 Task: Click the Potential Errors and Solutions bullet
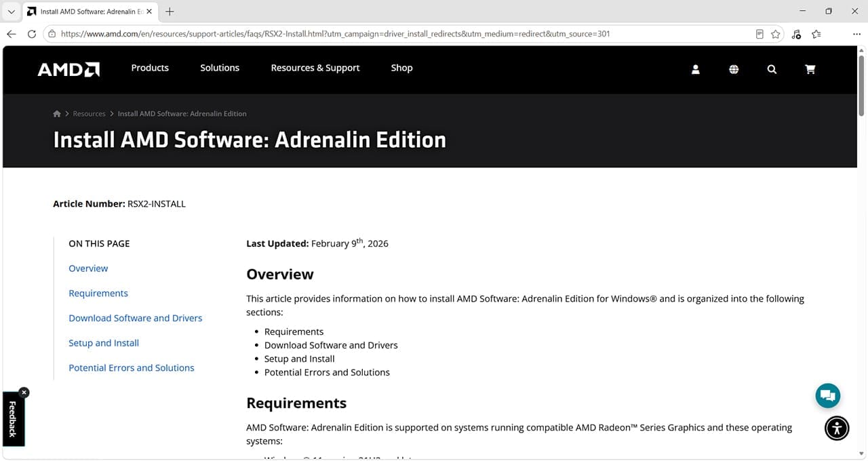pyautogui.click(x=327, y=372)
